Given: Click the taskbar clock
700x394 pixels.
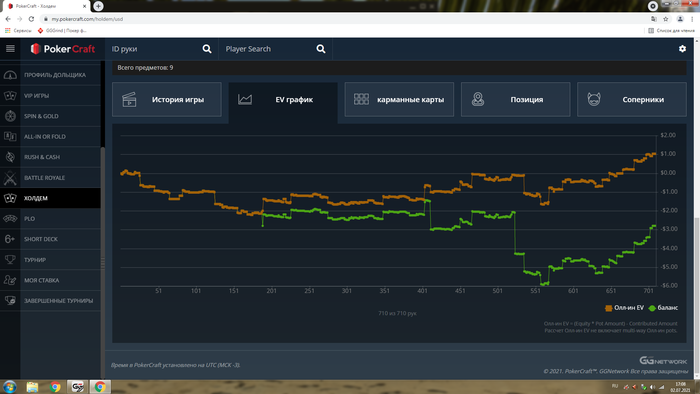Looking at the screenshot, I should [680, 387].
